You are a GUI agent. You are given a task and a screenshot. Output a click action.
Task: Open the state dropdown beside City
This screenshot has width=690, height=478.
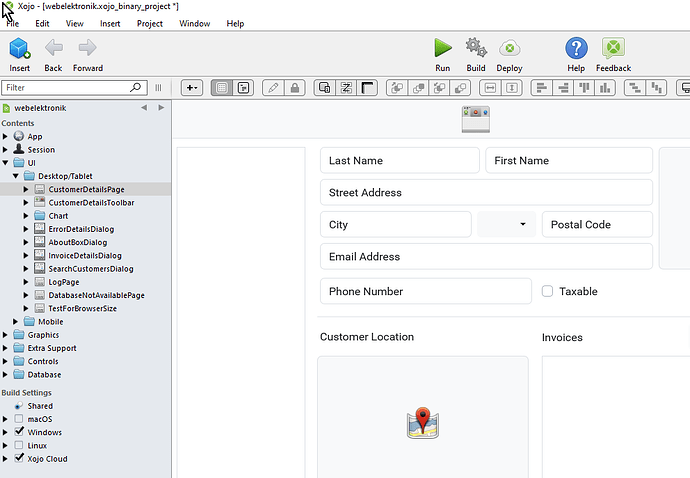pyautogui.click(x=506, y=224)
